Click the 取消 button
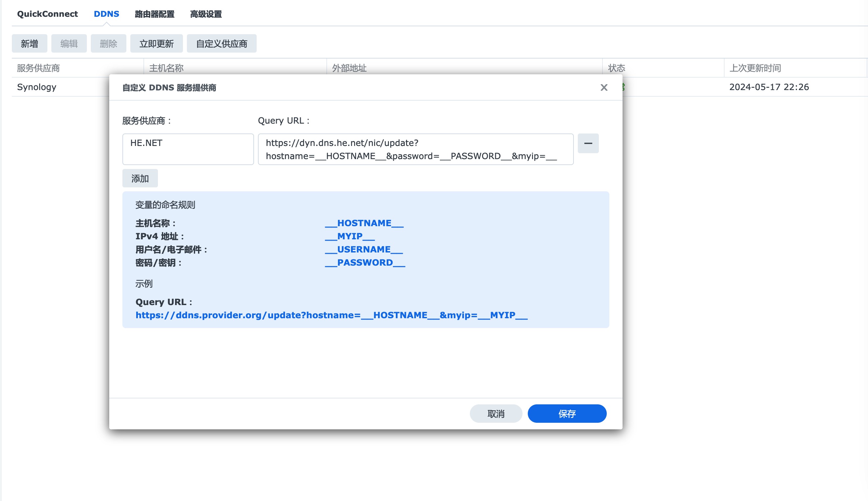Image resolution: width=868 pixels, height=501 pixels. tap(496, 413)
